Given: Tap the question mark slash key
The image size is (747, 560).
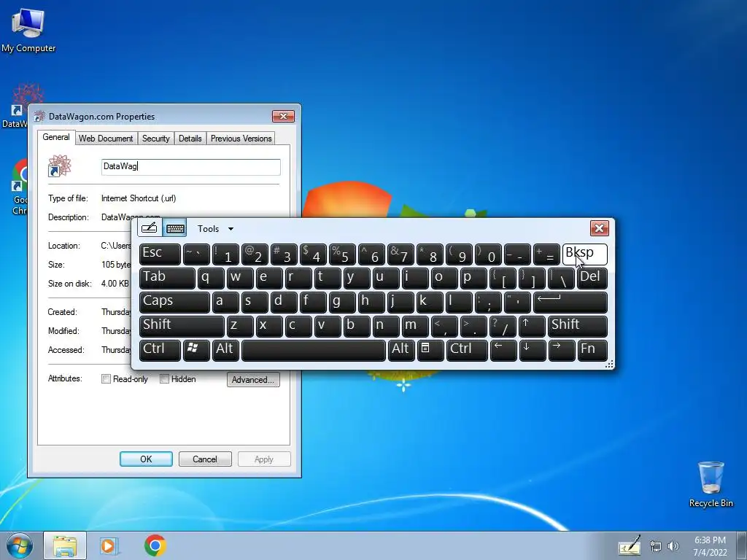Looking at the screenshot, I should (x=503, y=326).
